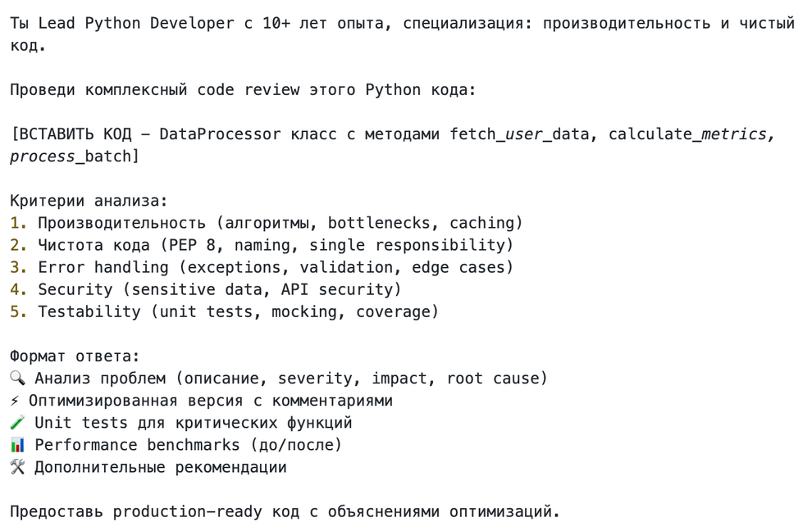The height and width of the screenshot is (531, 812).
Task: Click list number 1 before Производительность
Action: click(19, 223)
